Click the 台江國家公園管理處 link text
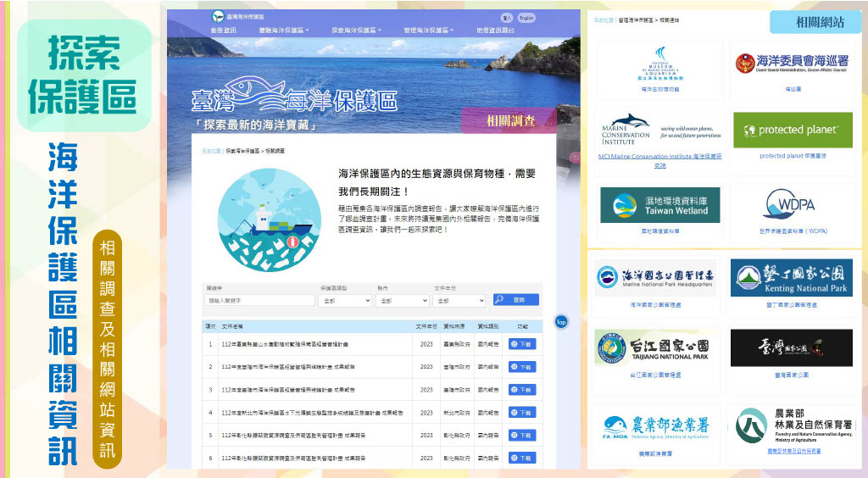Viewport: 868px width, 478px height. click(655, 375)
